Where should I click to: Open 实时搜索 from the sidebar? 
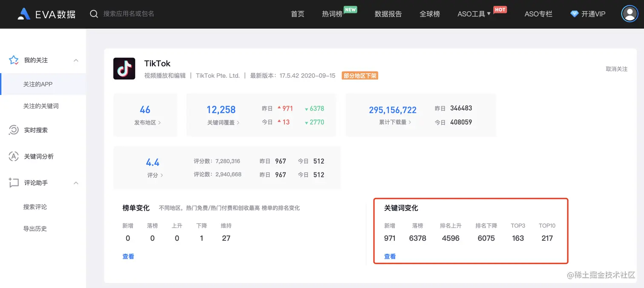pos(36,130)
